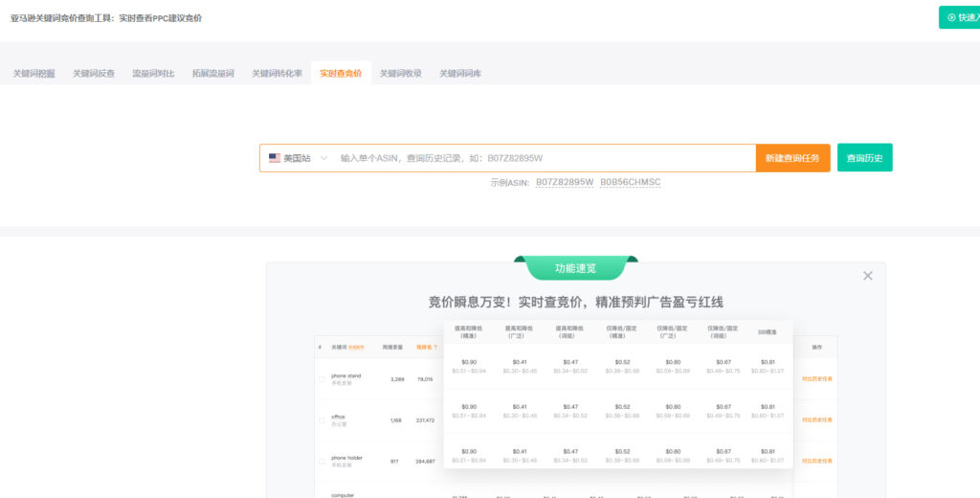Close the 功能速览 preview panel

click(x=867, y=276)
